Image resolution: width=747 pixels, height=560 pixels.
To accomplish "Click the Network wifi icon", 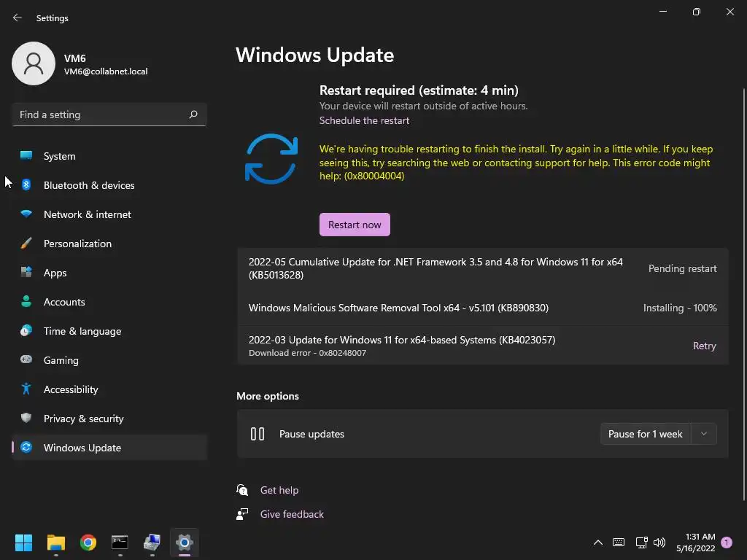I will [26, 214].
